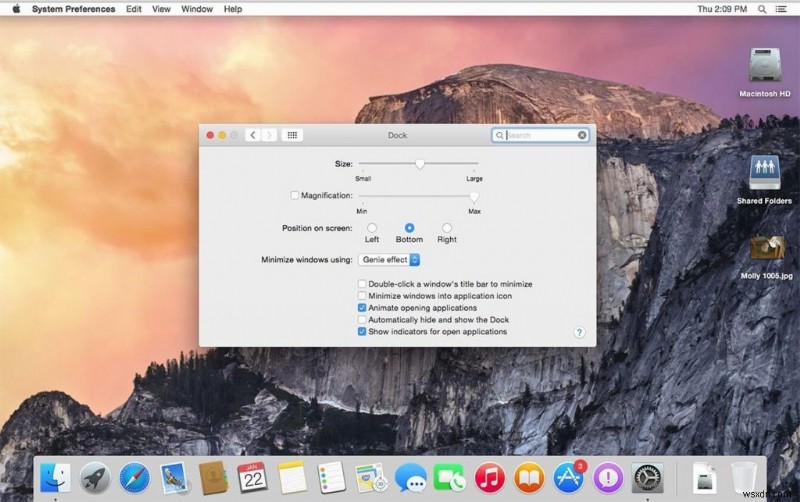The image size is (800, 502).
Task: Open App Store icon with badge
Action: tap(568, 478)
